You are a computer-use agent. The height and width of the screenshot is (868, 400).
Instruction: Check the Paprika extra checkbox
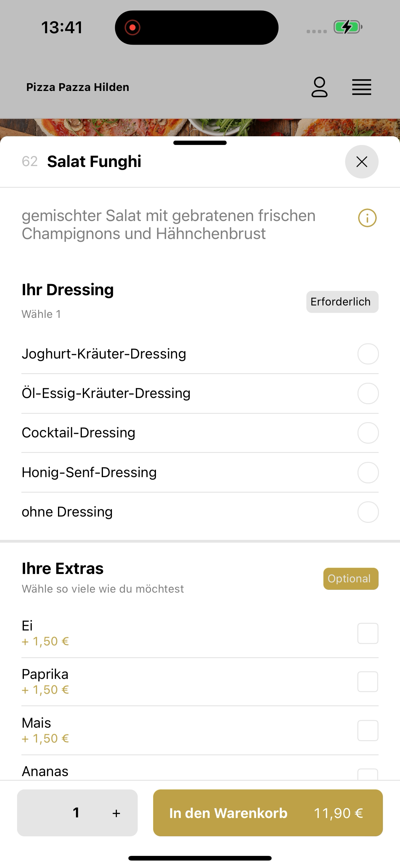(368, 682)
